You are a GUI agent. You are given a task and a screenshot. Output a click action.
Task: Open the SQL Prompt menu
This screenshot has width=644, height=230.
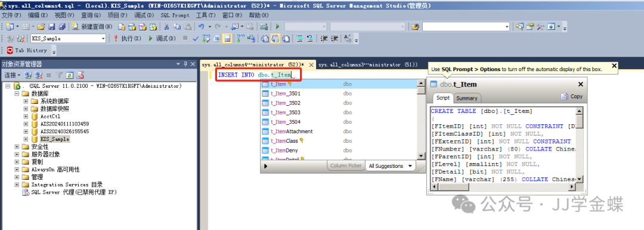(x=175, y=15)
